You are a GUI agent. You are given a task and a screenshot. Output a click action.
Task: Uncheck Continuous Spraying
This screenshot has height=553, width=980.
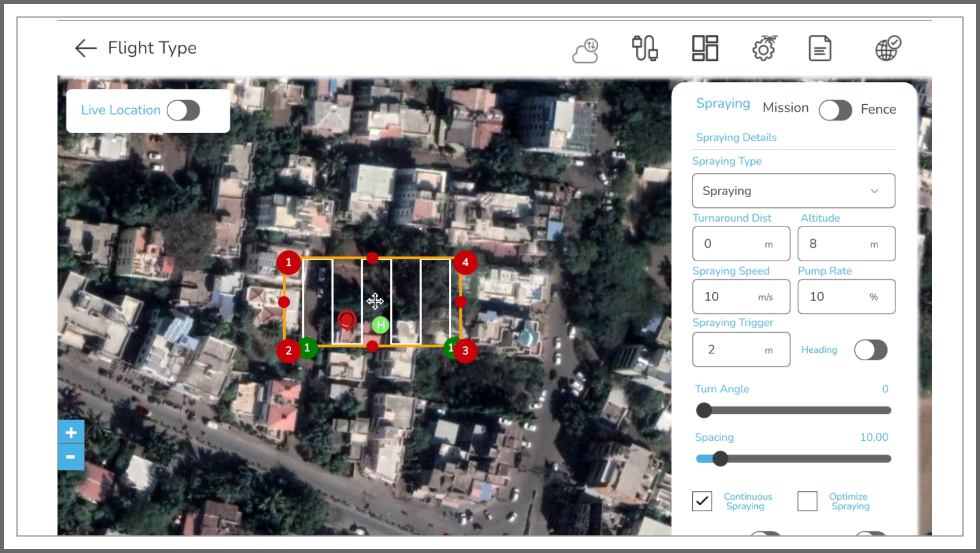coord(702,502)
